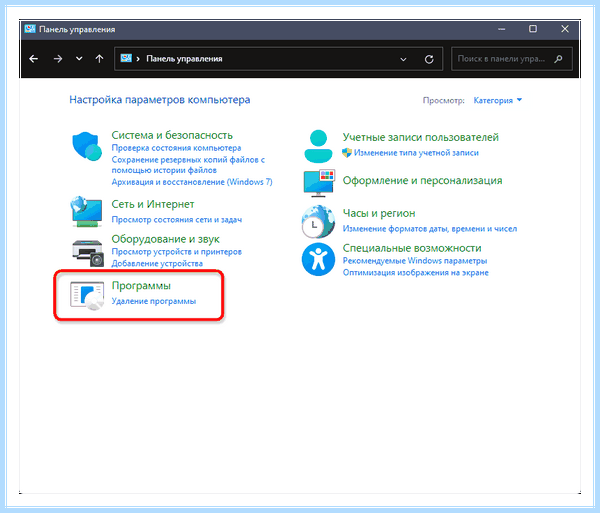
Task: Open "Проверка состояния компьютера" link
Action: pyautogui.click(x=176, y=148)
